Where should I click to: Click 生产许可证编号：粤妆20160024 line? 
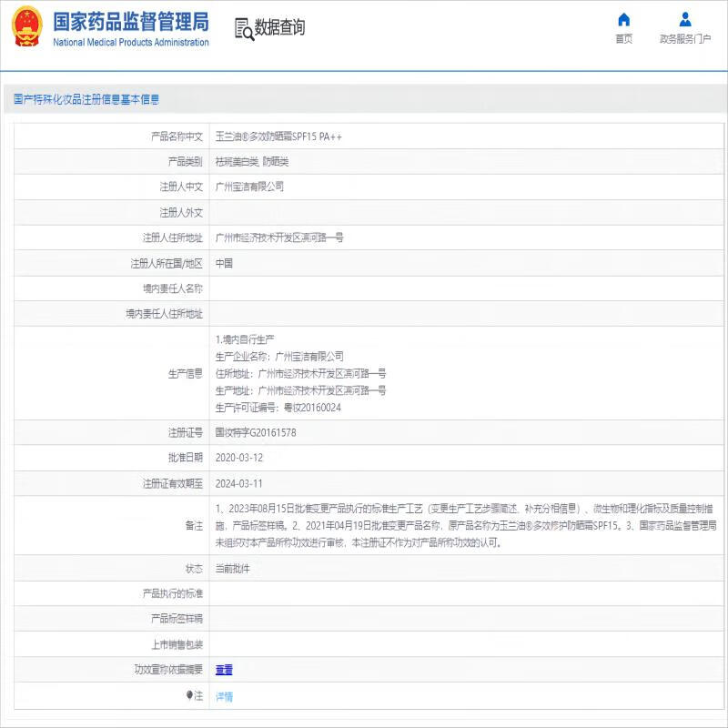278,408
